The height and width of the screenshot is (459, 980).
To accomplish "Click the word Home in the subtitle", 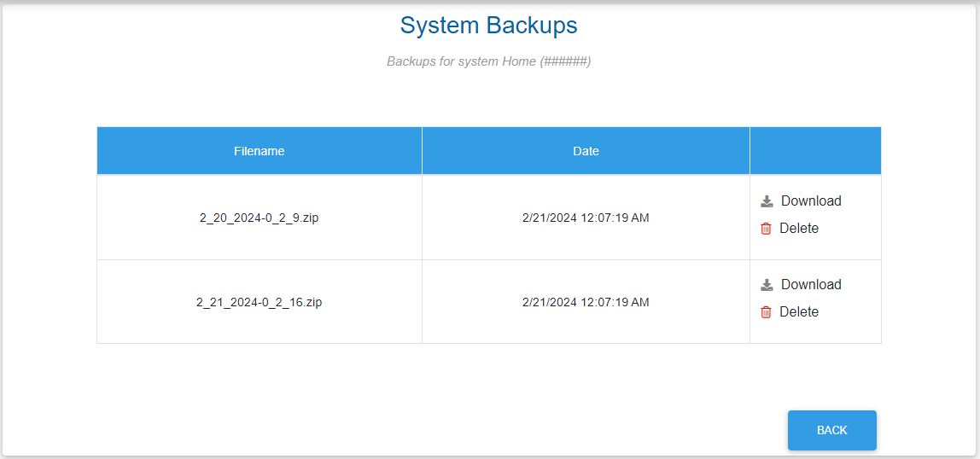I will (x=519, y=61).
